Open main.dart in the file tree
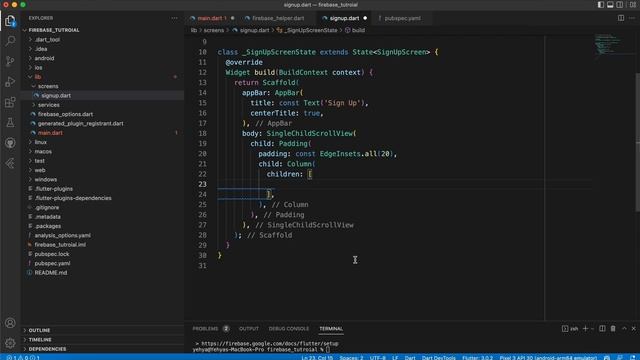Viewport: 640px width, 360px height. 102,133
